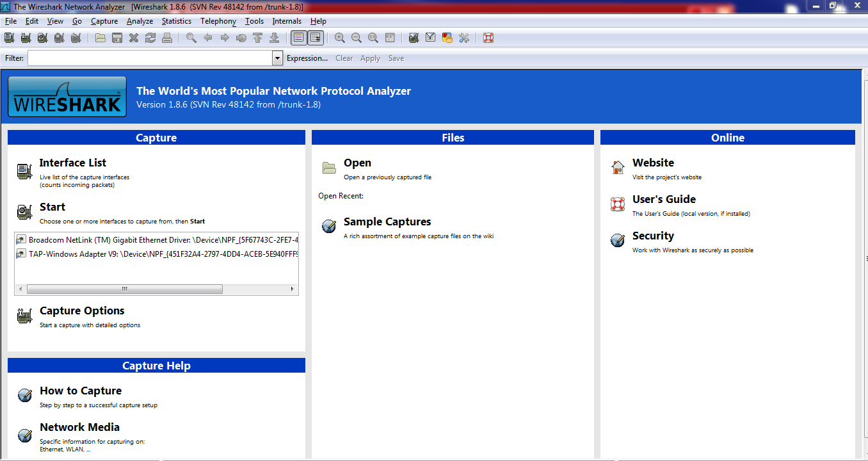Click the Save filter button

point(396,58)
